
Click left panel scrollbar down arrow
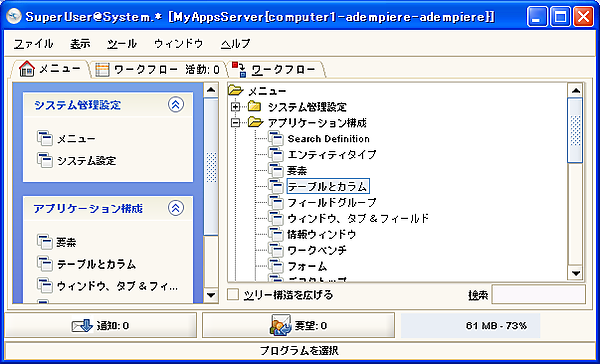tap(211, 295)
